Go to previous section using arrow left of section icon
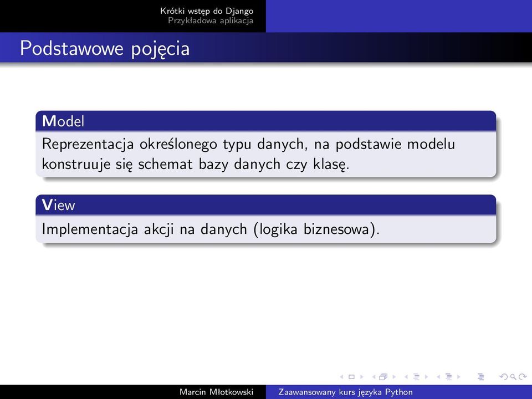This screenshot has width=532, height=399. tap(438, 377)
